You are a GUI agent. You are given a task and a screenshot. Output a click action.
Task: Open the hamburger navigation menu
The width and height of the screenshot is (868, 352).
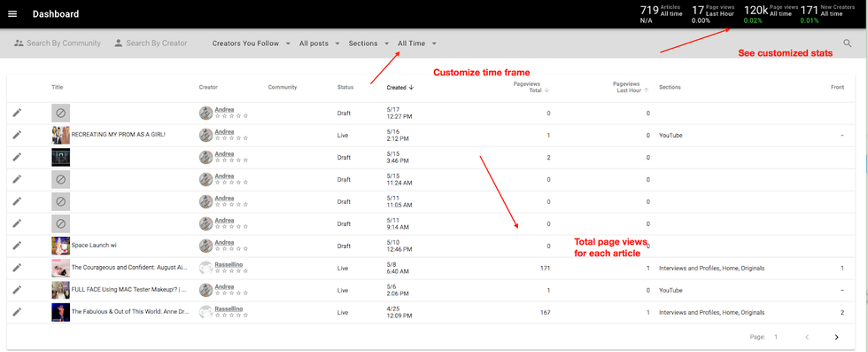click(12, 14)
